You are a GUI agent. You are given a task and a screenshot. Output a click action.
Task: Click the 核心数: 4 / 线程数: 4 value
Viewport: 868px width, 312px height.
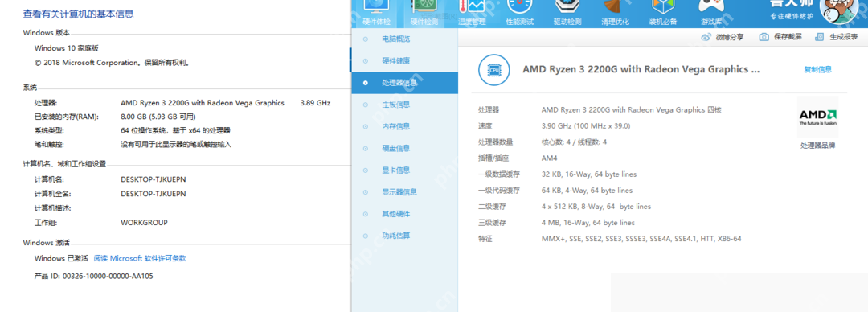[574, 142]
